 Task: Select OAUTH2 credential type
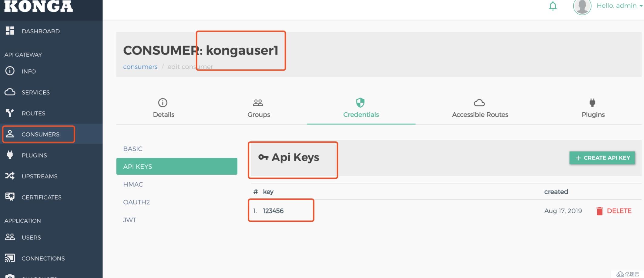point(177,202)
